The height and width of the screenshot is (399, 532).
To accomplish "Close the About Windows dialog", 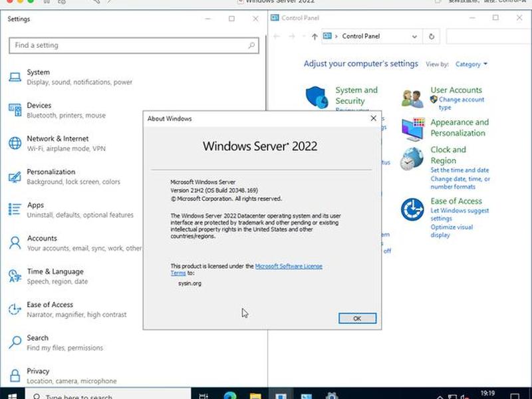I will (x=373, y=118).
